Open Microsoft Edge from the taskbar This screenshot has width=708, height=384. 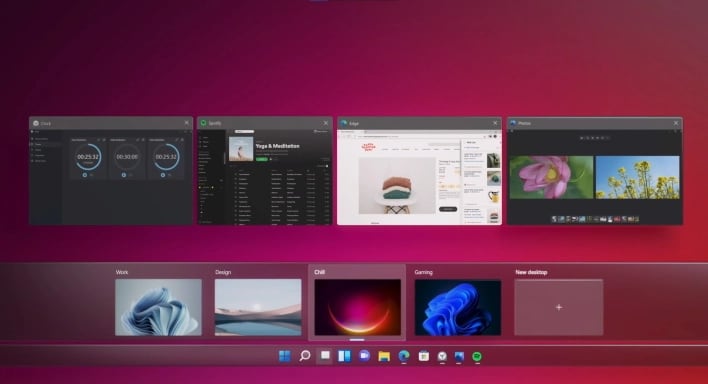coord(404,356)
